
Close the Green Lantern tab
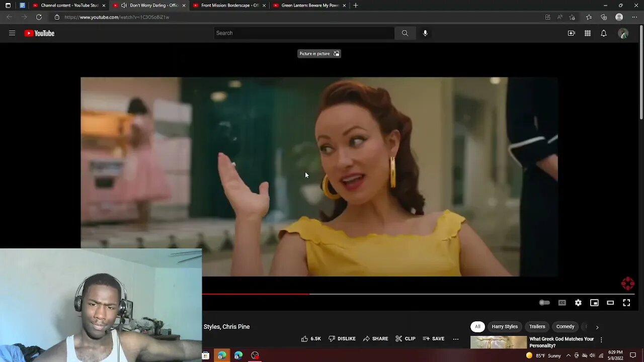[x=344, y=6]
